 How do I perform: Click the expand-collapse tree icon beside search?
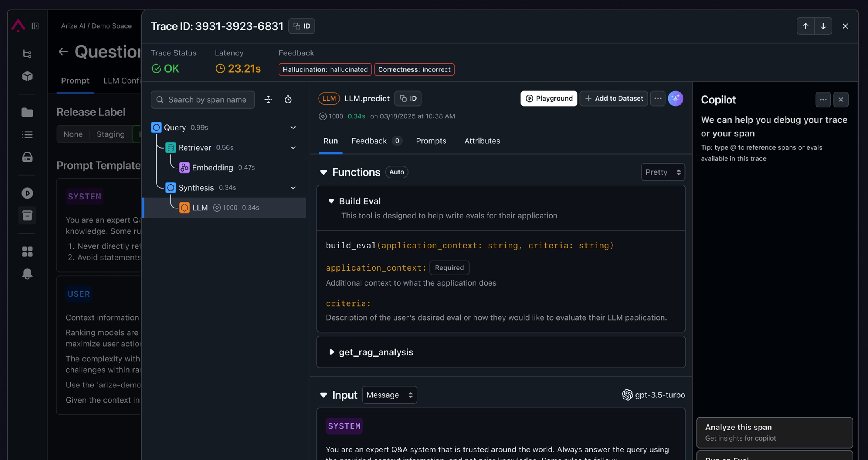click(268, 99)
